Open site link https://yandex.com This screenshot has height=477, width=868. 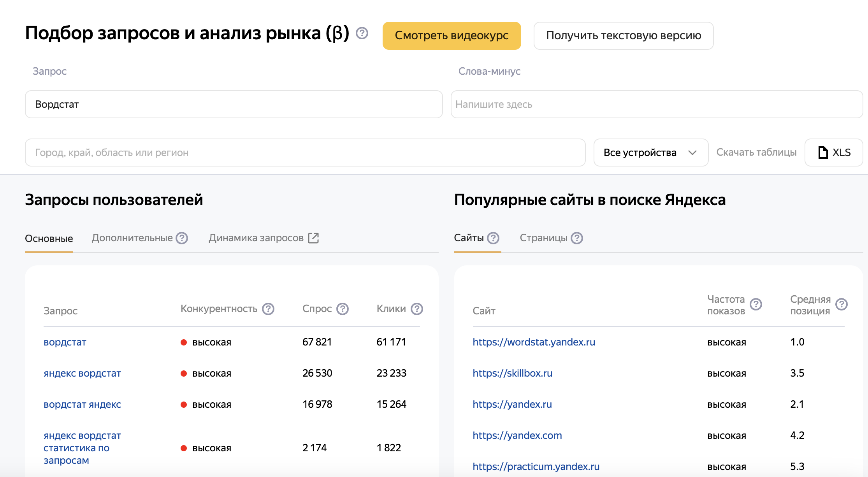click(x=517, y=435)
